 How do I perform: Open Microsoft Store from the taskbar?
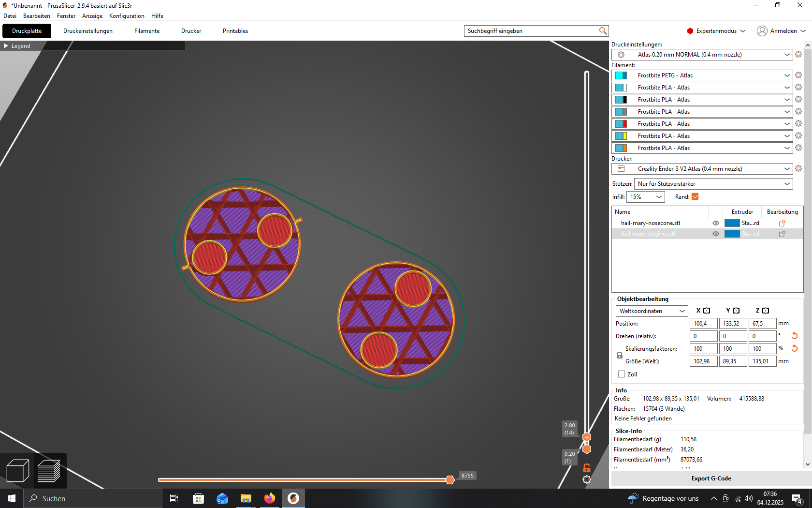click(x=198, y=498)
